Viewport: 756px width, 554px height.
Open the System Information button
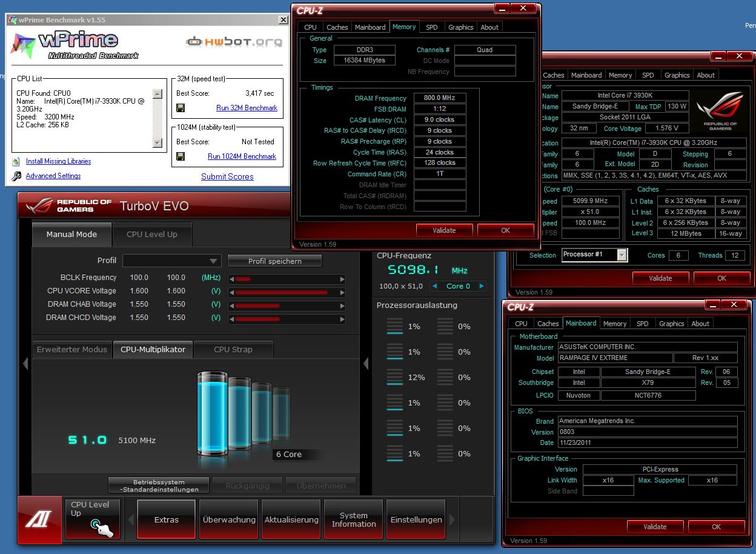(354, 519)
